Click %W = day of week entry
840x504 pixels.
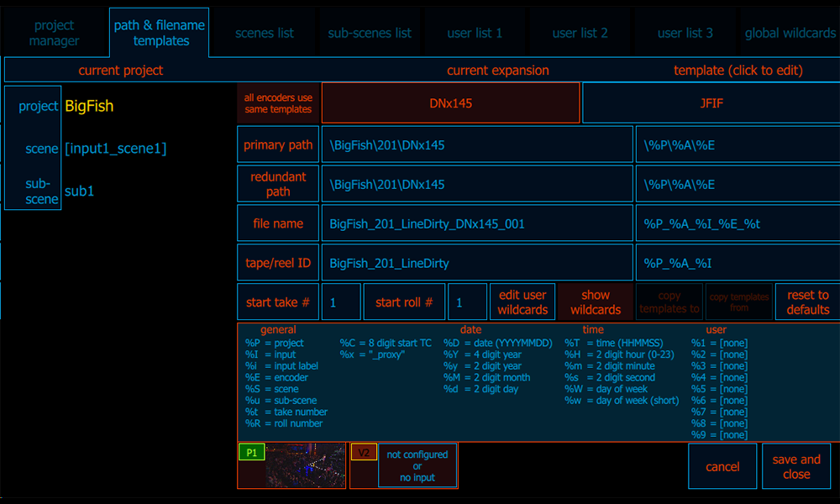click(x=606, y=389)
